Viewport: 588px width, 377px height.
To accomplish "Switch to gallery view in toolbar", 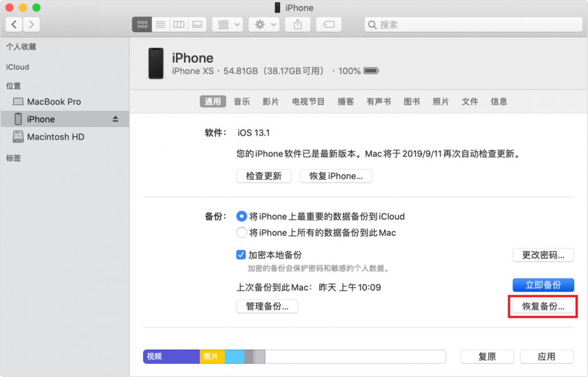I will click(197, 24).
